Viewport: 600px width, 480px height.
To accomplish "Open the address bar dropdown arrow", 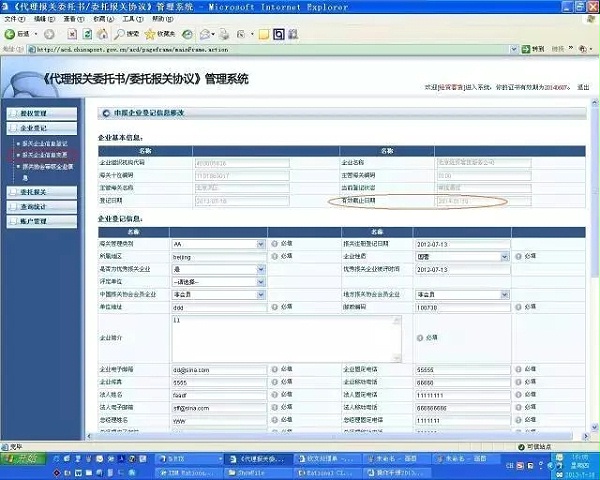I will (x=514, y=49).
